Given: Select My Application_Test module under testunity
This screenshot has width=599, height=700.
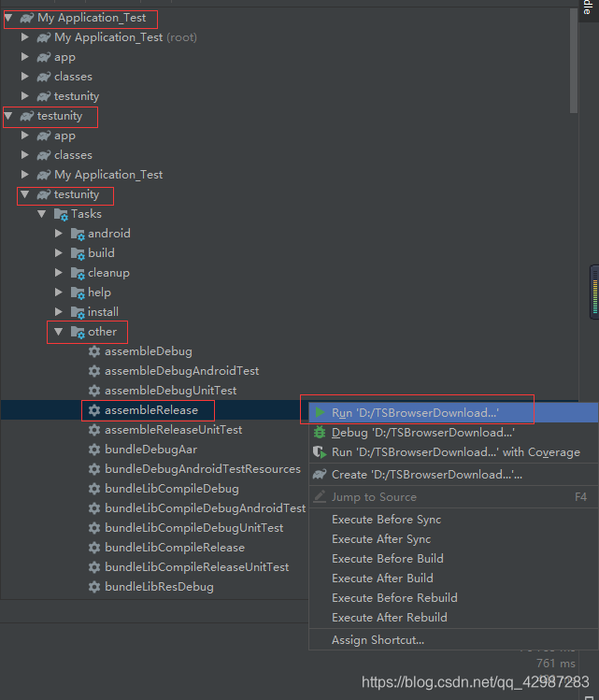Looking at the screenshot, I should (x=108, y=175).
